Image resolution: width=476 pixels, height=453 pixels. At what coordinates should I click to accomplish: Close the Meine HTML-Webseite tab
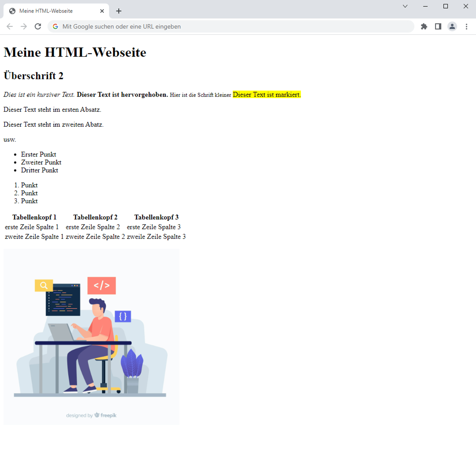[102, 11]
